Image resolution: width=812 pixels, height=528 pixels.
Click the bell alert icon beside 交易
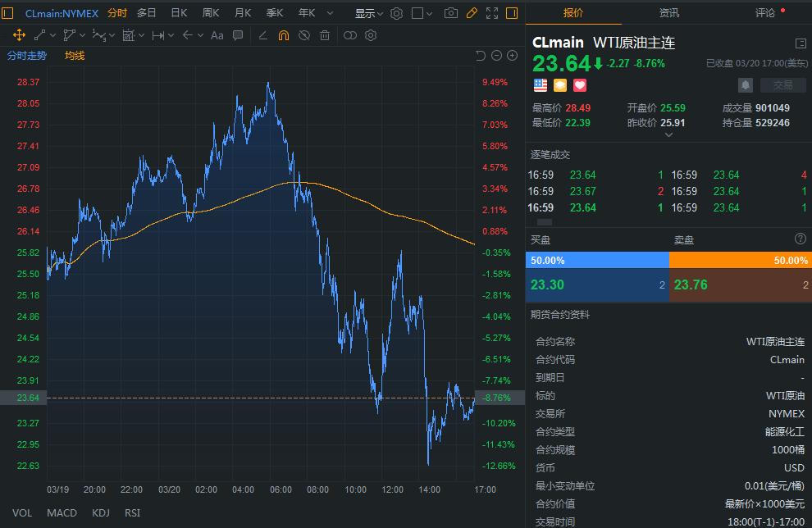click(745, 84)
